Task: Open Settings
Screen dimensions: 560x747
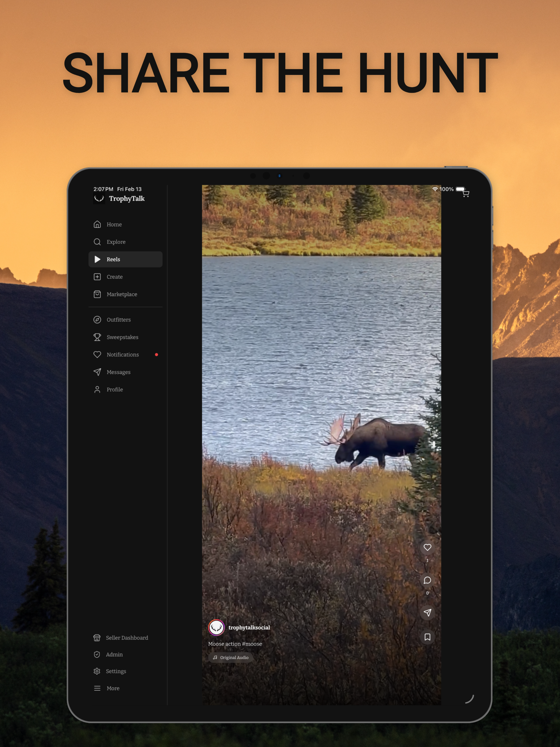Action: pos(125,671)
